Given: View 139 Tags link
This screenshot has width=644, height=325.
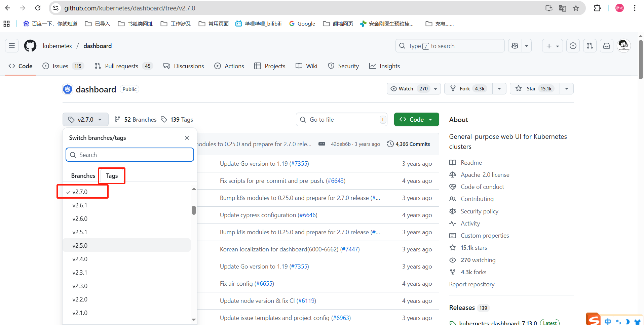Looking at the screenshot, I should [177, 119].
